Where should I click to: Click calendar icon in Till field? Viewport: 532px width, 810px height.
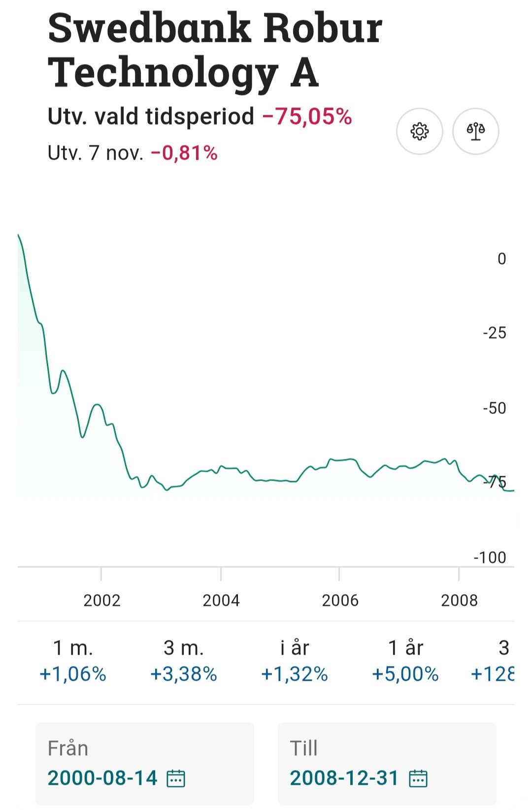click(418, 778)
